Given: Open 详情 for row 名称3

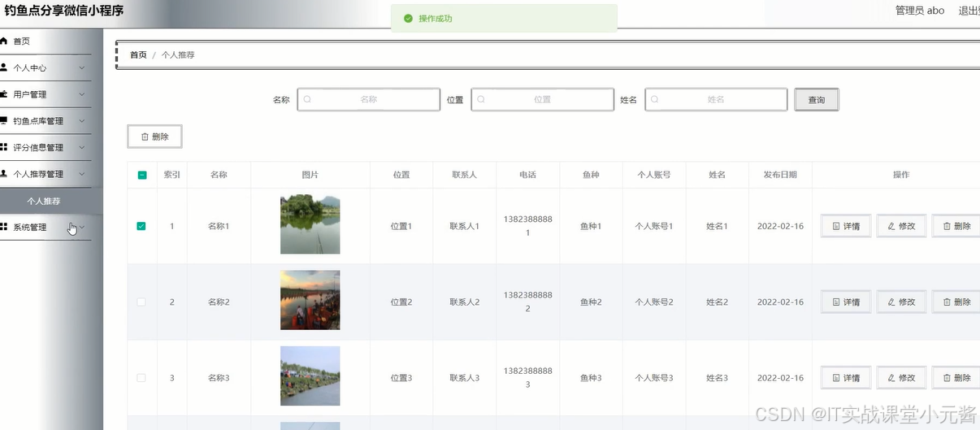Looking at the screenshot, I should coord(846,378).
